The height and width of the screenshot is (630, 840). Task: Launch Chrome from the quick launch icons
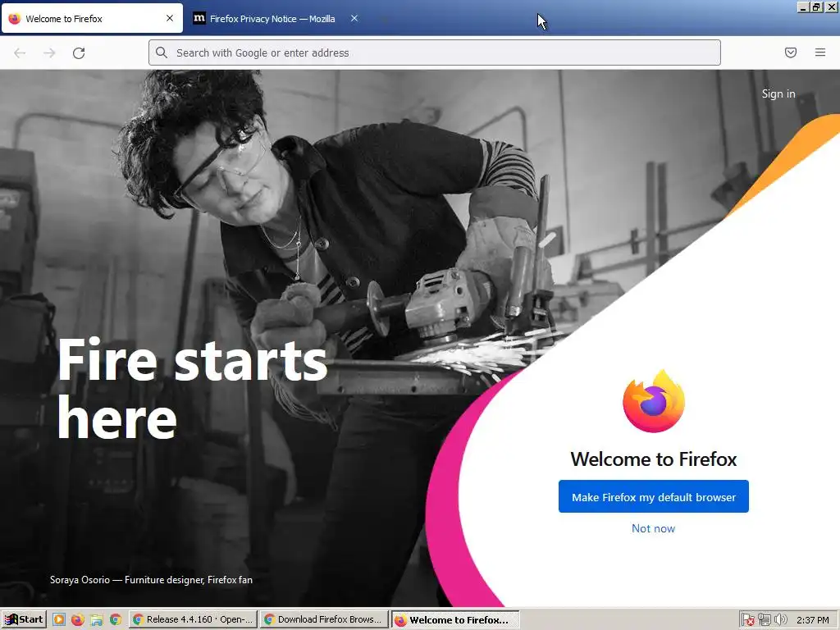[115, 620]
